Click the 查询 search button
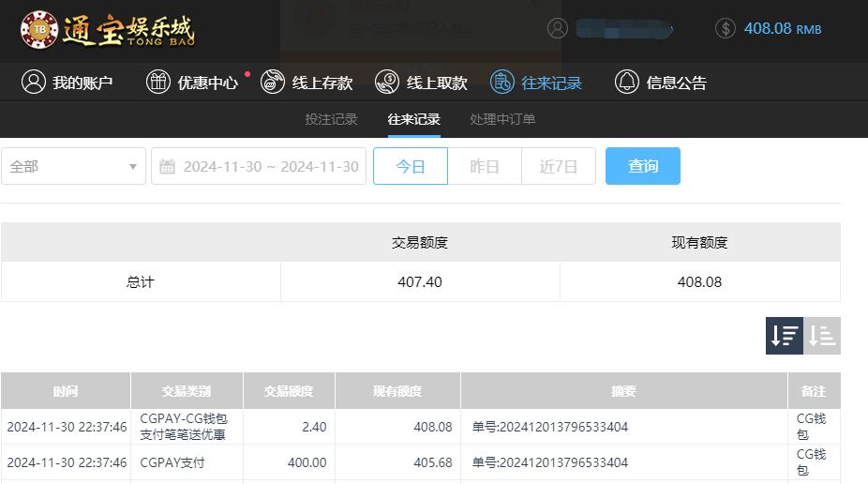 (x=643, y=166)
